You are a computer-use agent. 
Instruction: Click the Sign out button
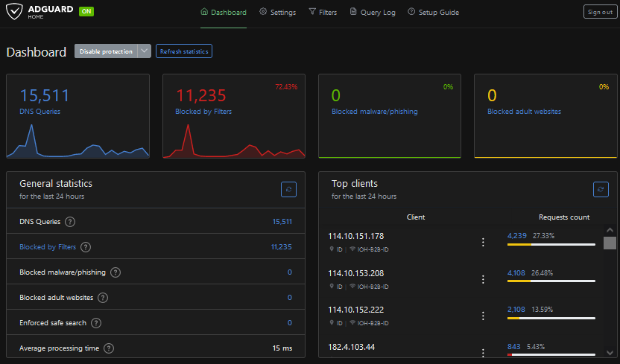tap(600, 12)
